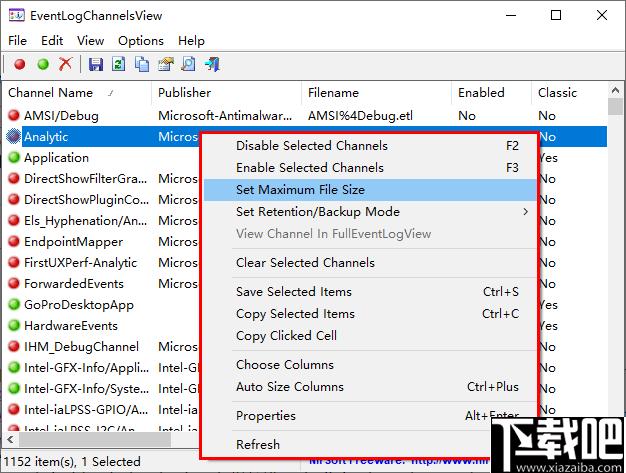Open the Help menu
626x473 pixels.
pos(191,41)
